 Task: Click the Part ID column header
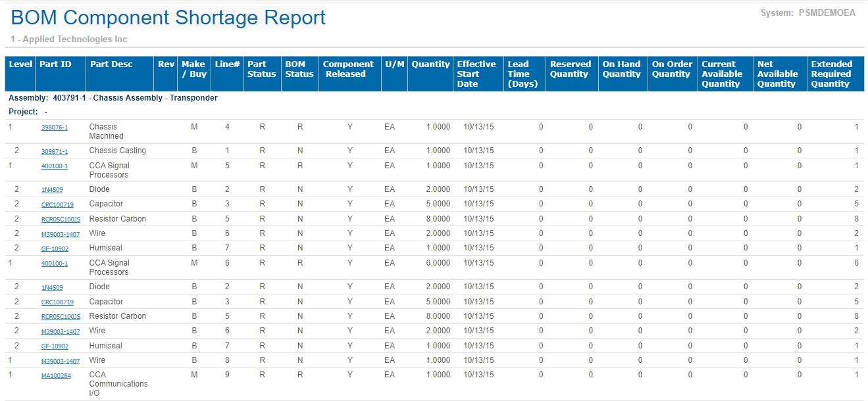point(56,64)
